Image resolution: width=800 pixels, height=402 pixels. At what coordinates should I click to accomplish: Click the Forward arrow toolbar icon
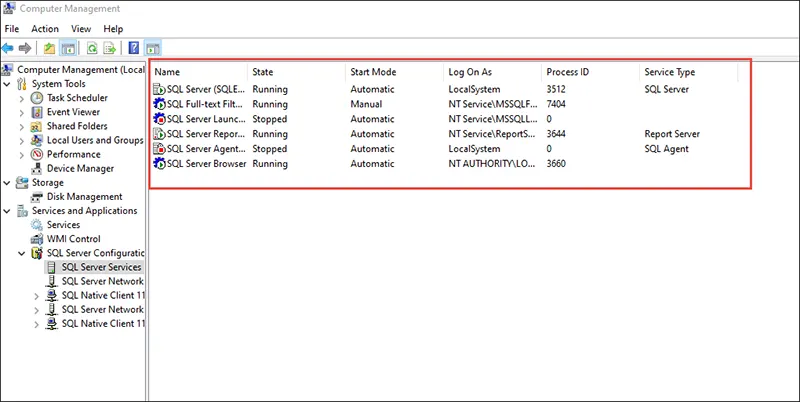(24, 48)
